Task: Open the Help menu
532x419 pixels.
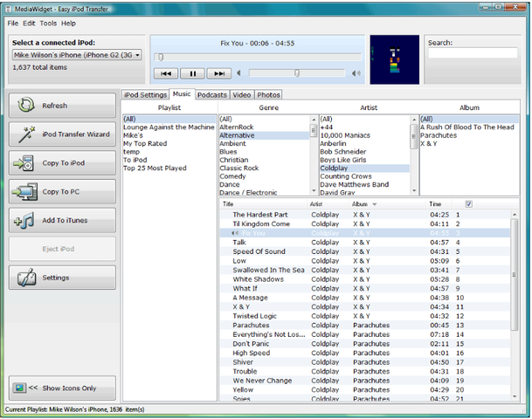Action: point(68,24)
